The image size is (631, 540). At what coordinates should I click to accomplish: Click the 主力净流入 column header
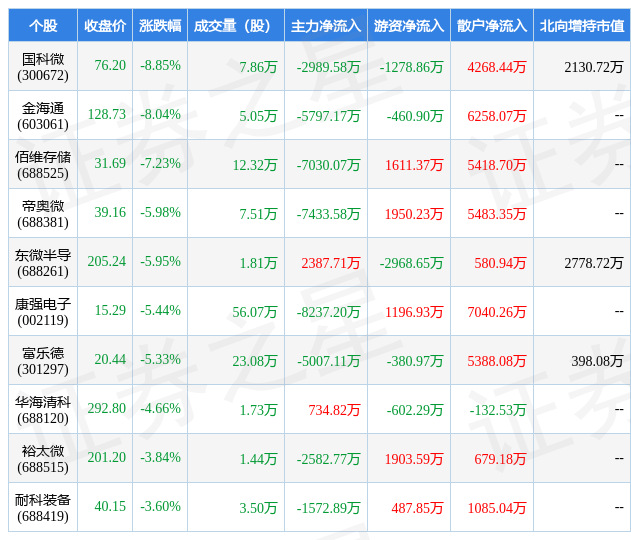pyautogui.click(x=326, y=26)
